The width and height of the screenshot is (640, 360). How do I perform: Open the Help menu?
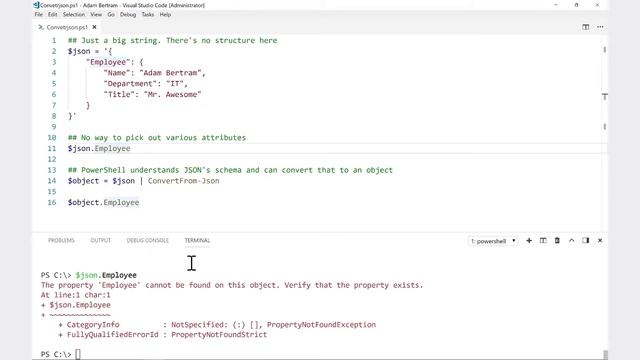tap(165, 14)
